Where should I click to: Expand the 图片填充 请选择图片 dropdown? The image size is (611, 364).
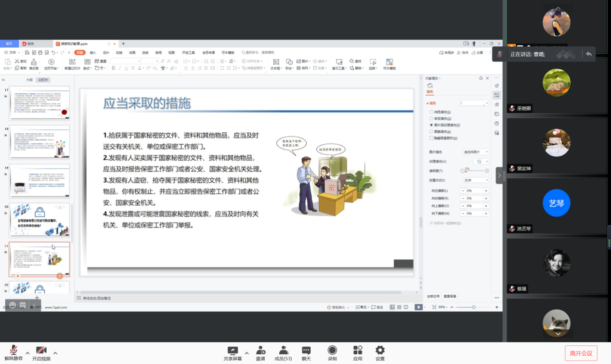tap(476, 152)
